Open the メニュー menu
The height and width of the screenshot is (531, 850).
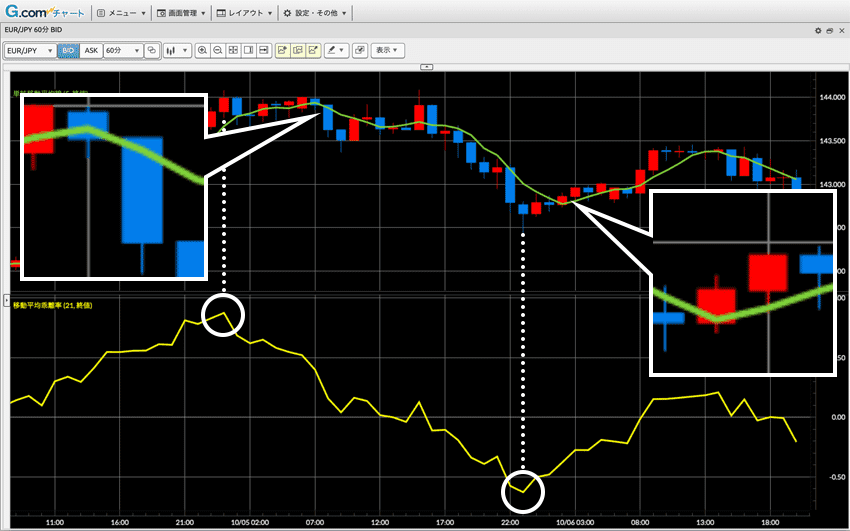pos(121,13)
